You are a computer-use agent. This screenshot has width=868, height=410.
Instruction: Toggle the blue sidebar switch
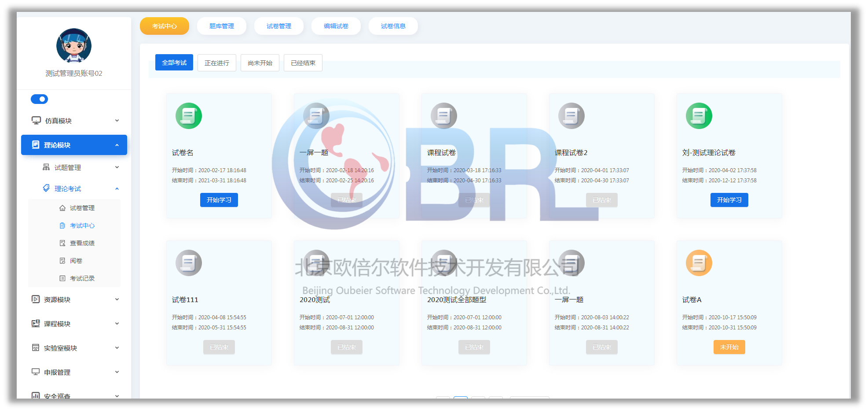[x=39, y=99]
